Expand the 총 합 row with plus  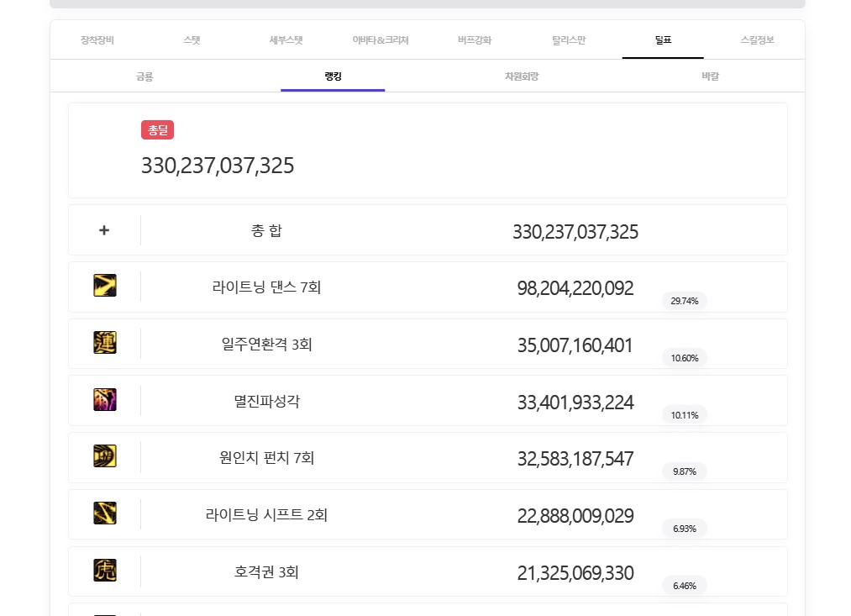[x=104, y=230]
